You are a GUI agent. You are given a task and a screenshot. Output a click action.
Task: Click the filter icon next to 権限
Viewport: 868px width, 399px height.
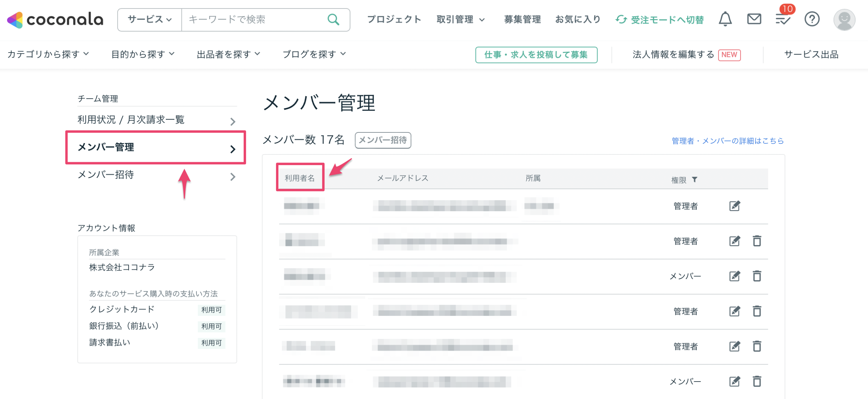(x=695, y=180)
